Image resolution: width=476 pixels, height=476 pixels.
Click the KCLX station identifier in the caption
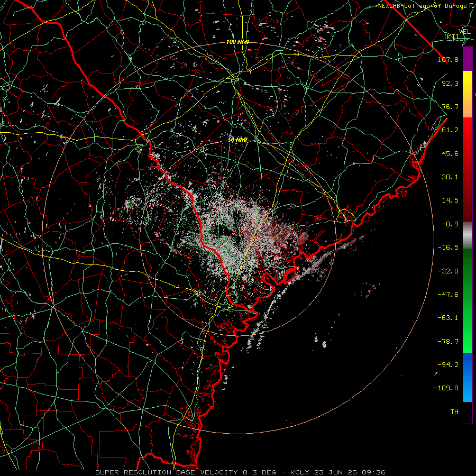click(x=299, y=472)
